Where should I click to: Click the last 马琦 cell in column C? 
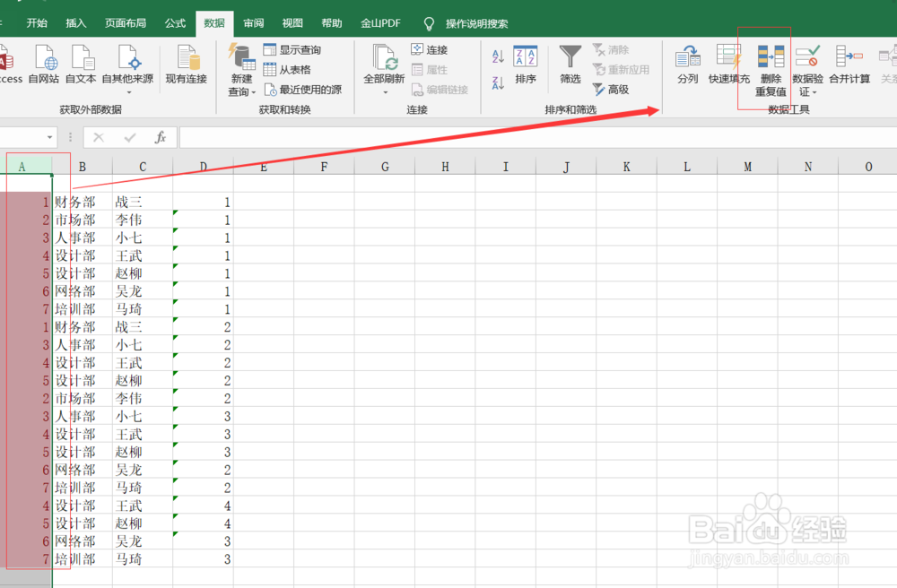143,558
